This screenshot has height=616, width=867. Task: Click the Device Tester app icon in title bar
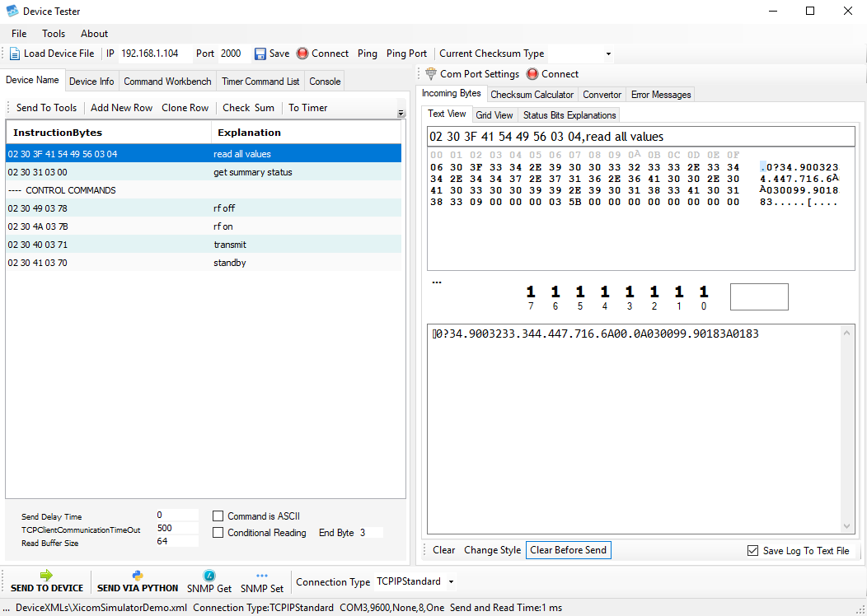[x=12, y=11]
